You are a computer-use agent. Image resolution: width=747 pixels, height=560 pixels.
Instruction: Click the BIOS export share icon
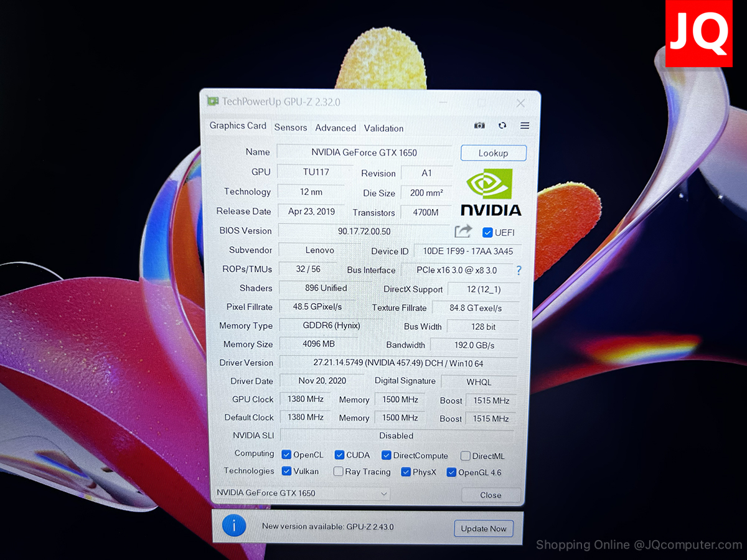pos(463,231)
